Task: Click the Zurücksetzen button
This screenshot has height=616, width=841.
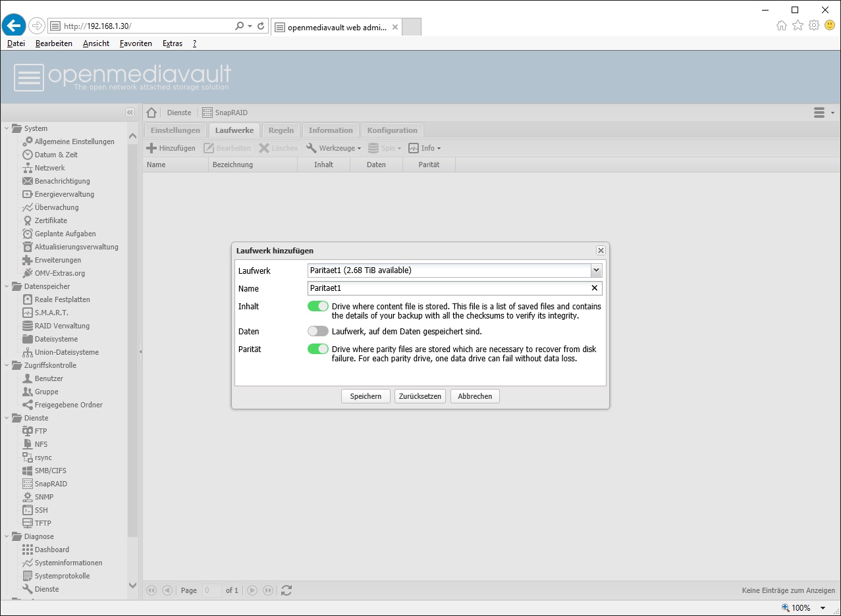Action: click(420, 396)
